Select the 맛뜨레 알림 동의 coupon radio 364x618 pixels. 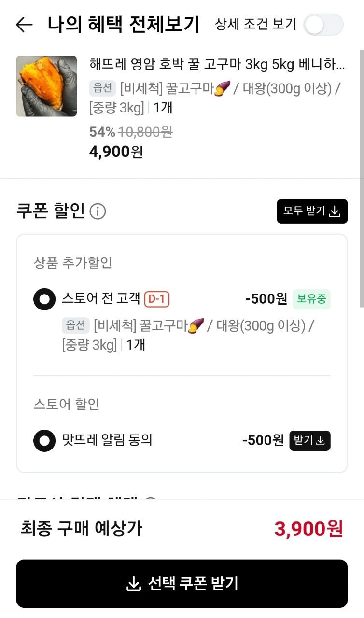44,440
